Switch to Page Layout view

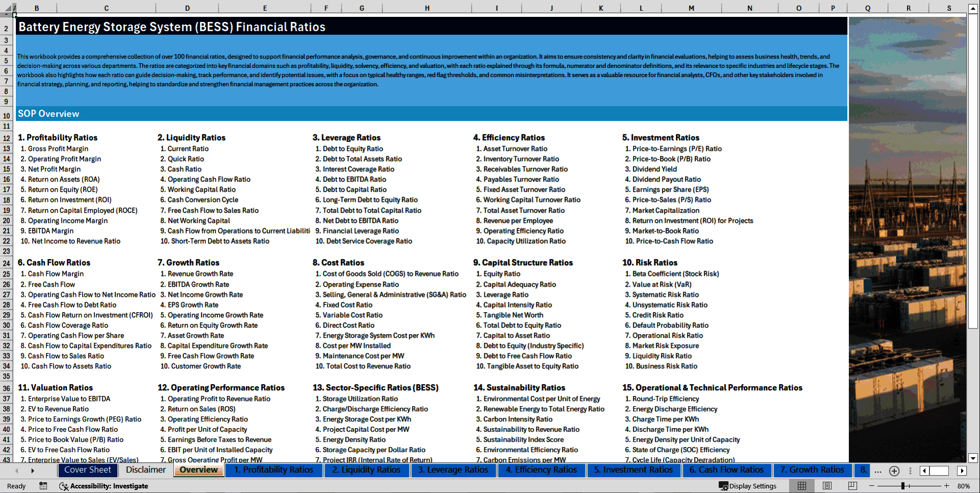point(827,486)
